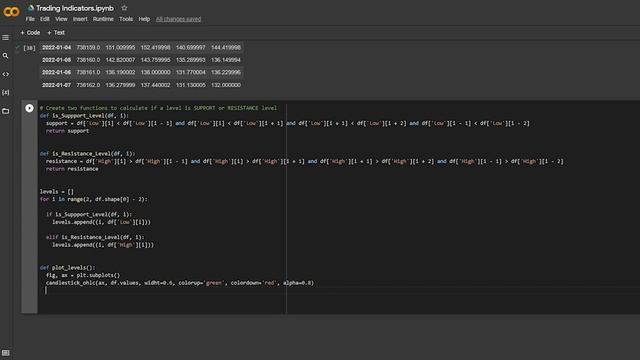
Task: Click the 'levels = []' code line
Action: [57, 192]
